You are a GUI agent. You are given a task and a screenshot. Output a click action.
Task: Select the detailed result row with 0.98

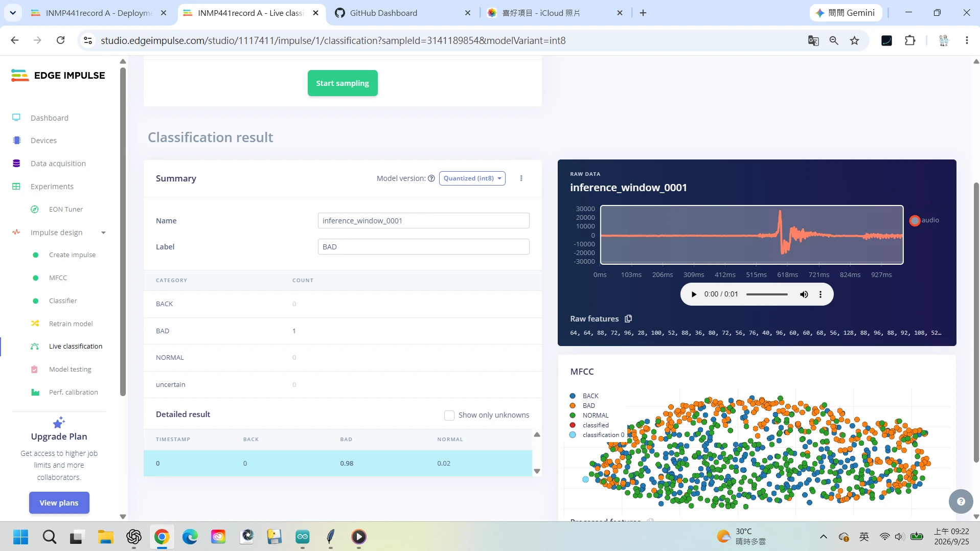(337, 463)
